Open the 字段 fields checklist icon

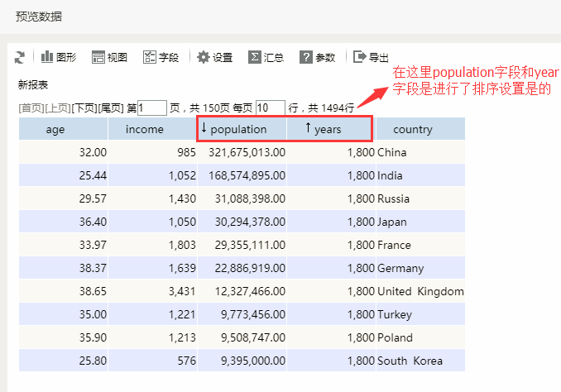click(x=150, y=56)
